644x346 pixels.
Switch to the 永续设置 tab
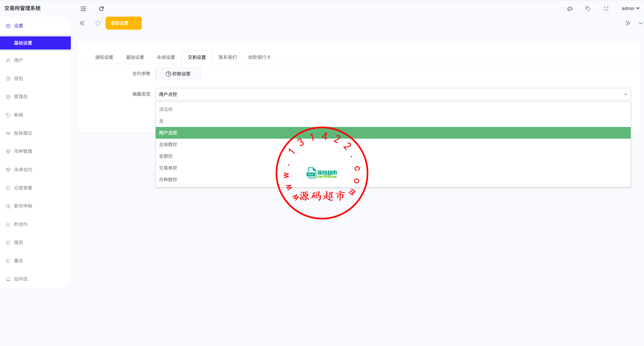pos(166,57)
